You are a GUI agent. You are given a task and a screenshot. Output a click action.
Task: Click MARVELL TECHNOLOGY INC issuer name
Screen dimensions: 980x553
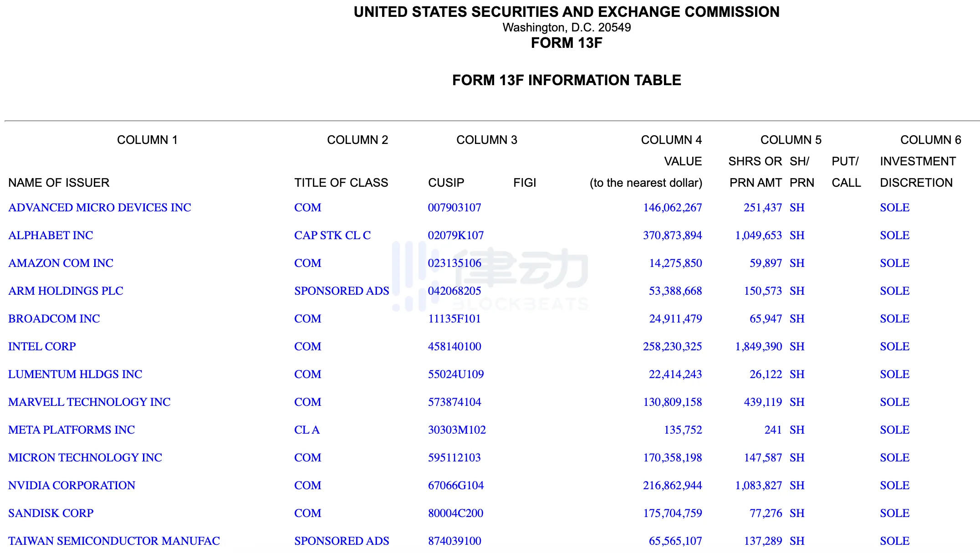(x=89, y=402)
